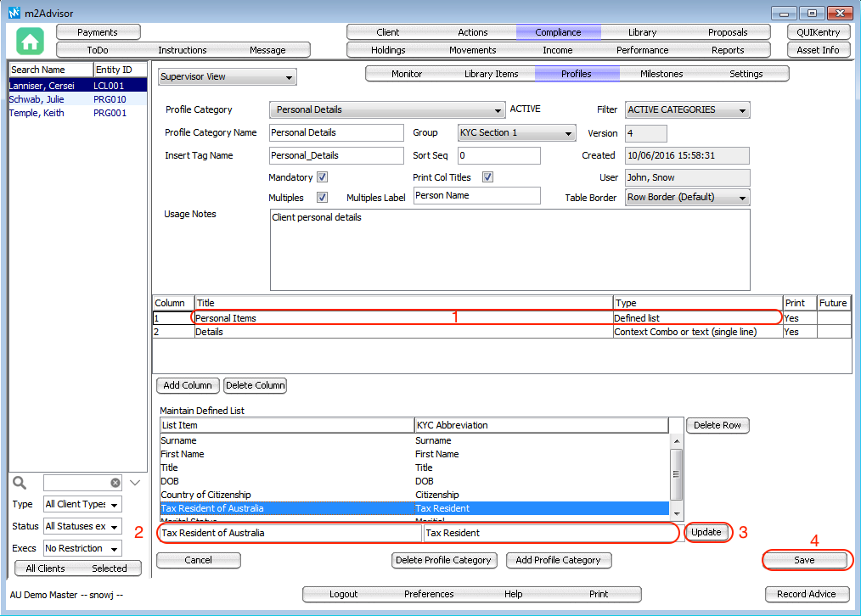861x616 pixels.
Task: Switch to the Milestones tab
Action: tap(661, 74)
